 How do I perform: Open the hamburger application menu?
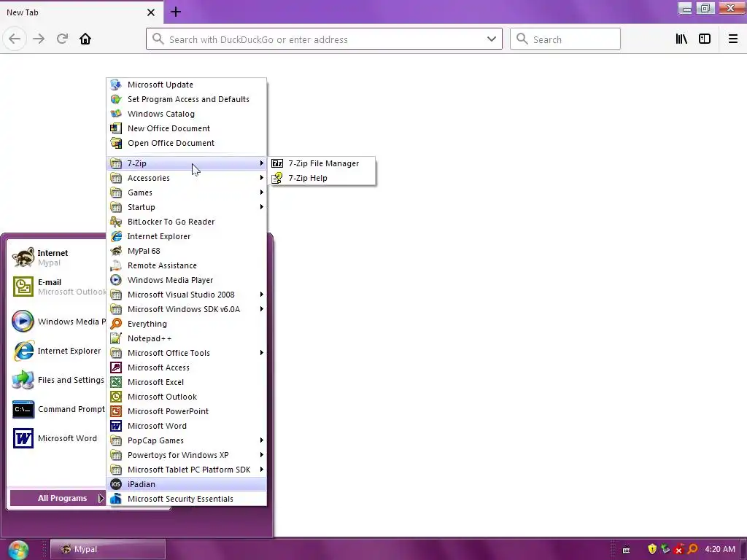[x=733, y=39]
